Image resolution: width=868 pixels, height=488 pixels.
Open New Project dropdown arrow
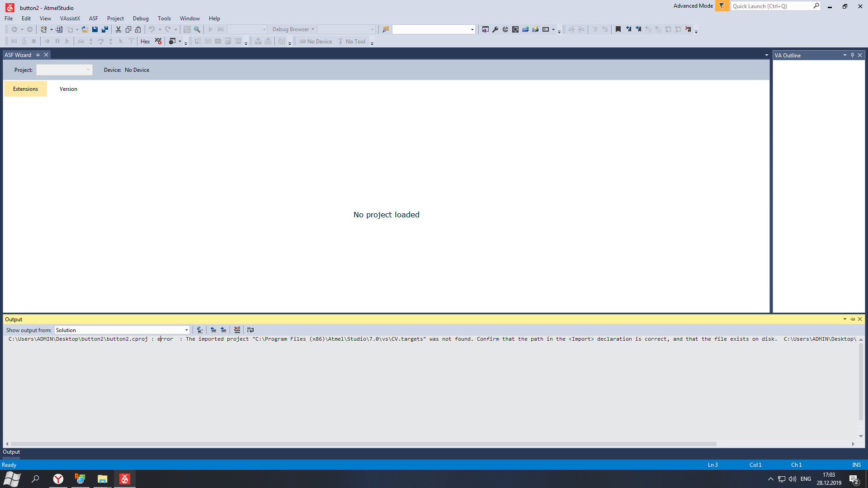(51, 29)
